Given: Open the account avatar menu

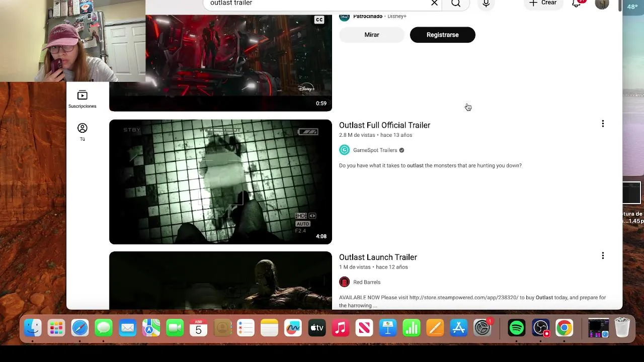Looking at the screenshot, I should coord(602,4).
